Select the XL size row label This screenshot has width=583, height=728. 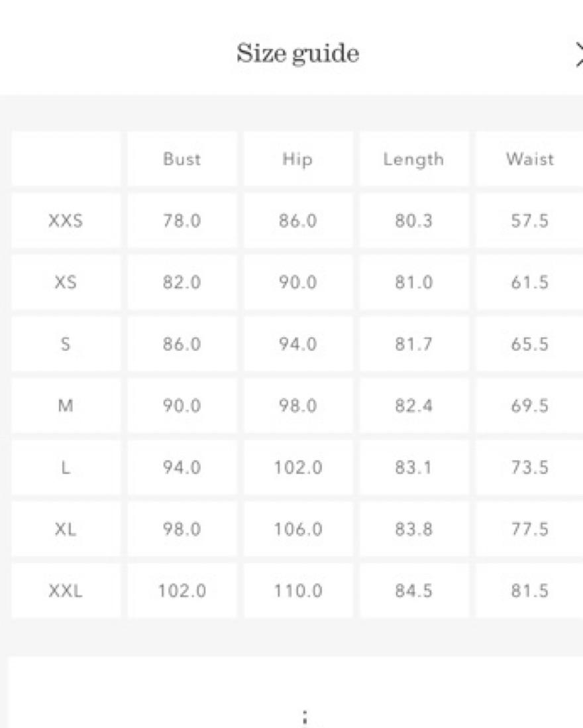(66, 529)
